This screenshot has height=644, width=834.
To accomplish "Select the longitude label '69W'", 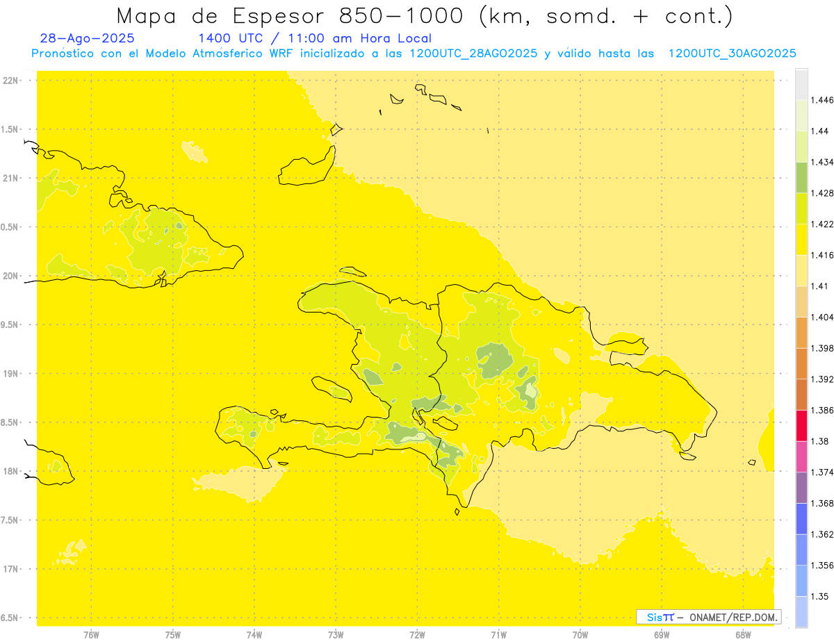I will pos(662,634).
